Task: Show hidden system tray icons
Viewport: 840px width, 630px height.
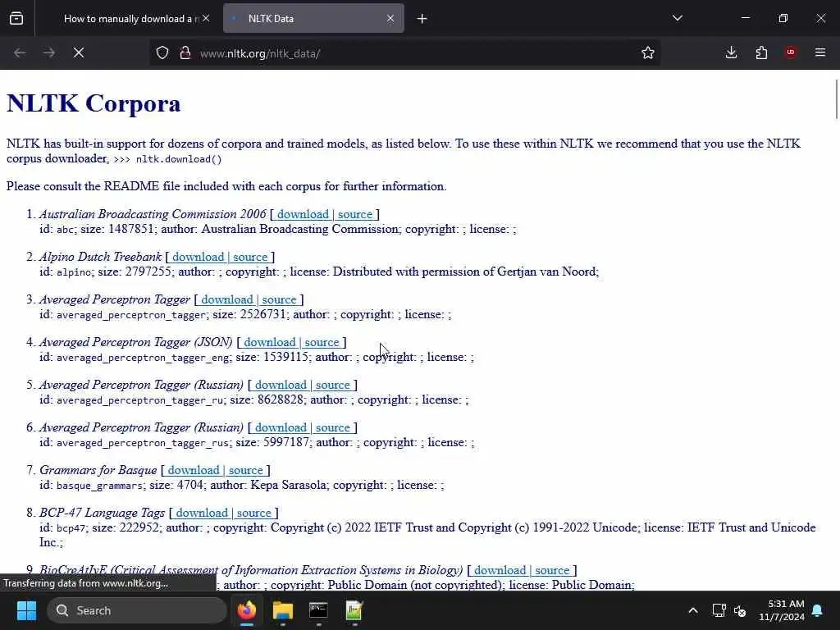Action: click(692, 610)
